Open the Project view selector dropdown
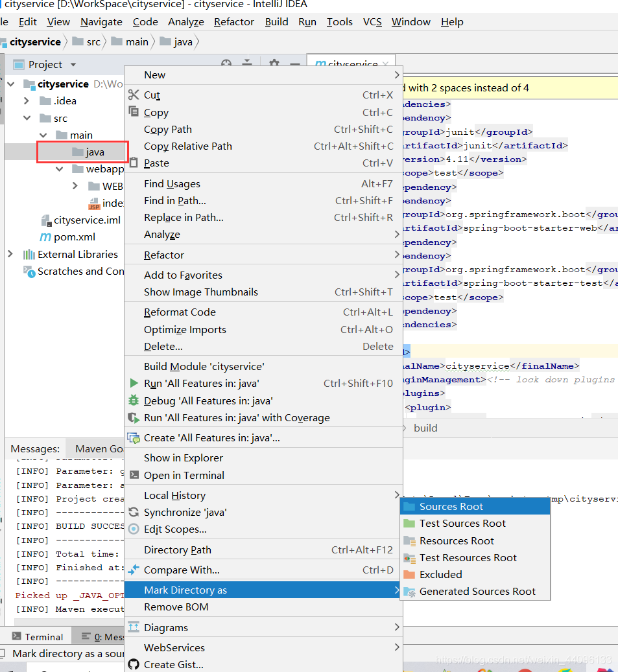Screen dimensions: 618x672 72,64
